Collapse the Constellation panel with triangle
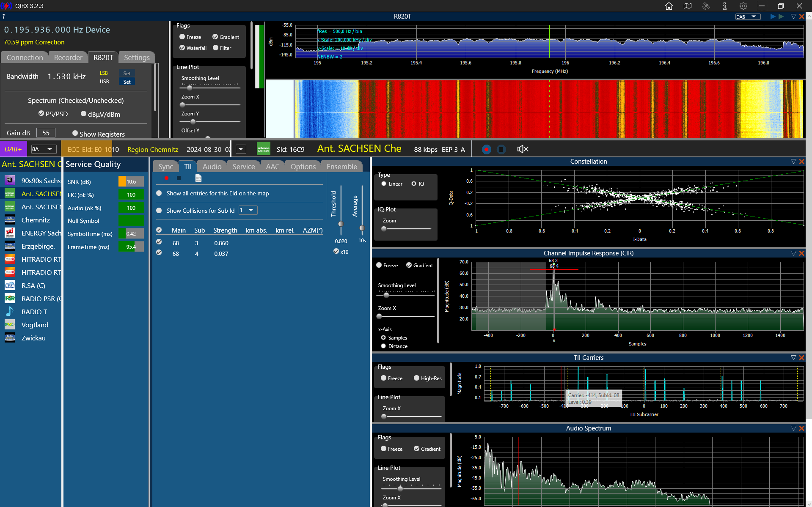Image resolution: width=812 pixels, height=507 pixels. (793, 162)
